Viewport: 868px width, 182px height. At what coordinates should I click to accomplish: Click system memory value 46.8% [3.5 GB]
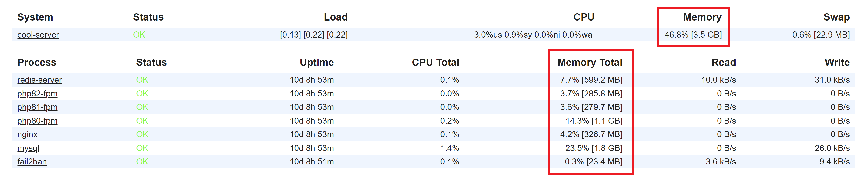click(693, 35)
